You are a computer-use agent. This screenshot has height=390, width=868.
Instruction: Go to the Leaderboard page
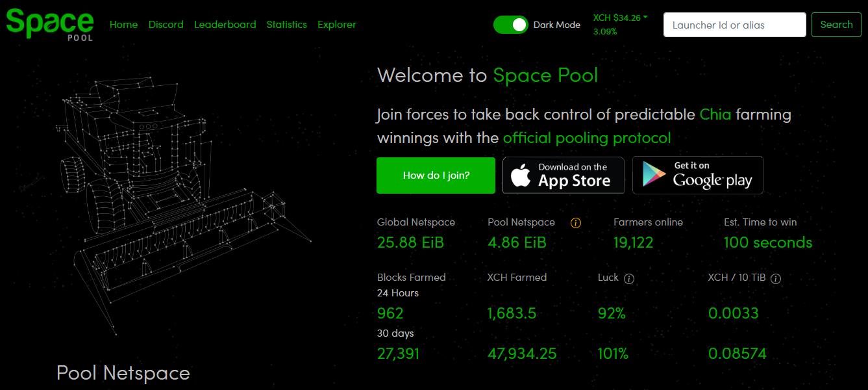[225, 25]
